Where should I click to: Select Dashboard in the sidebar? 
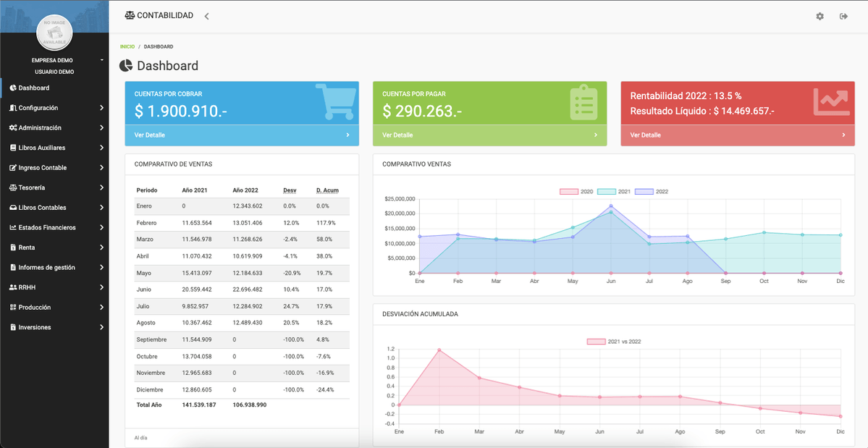tap(34, 88)
